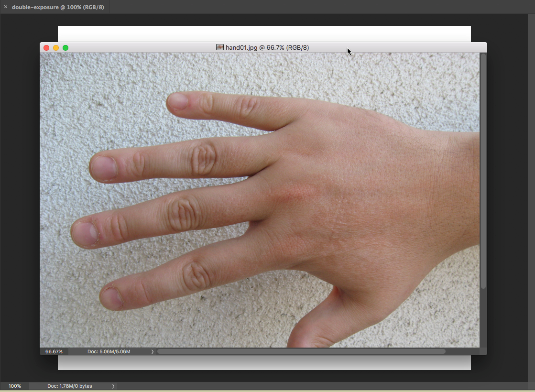The height and width of the screenshot is (392, 535).
Task: Close the double-exposure tab with its X
Action: (6, 7)
